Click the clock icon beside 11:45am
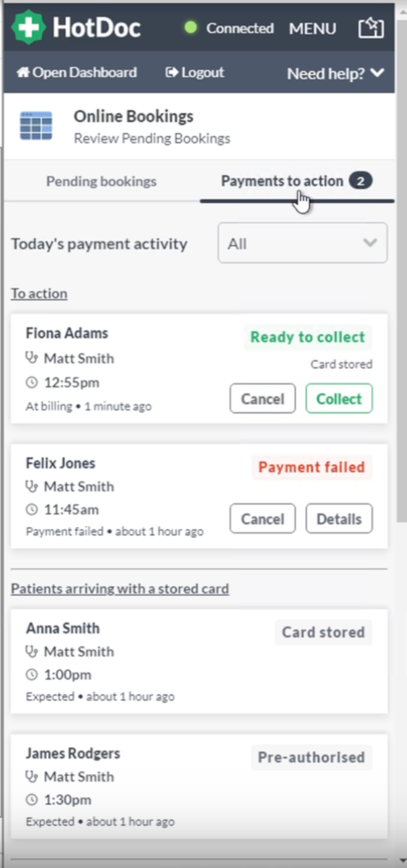 32,509
